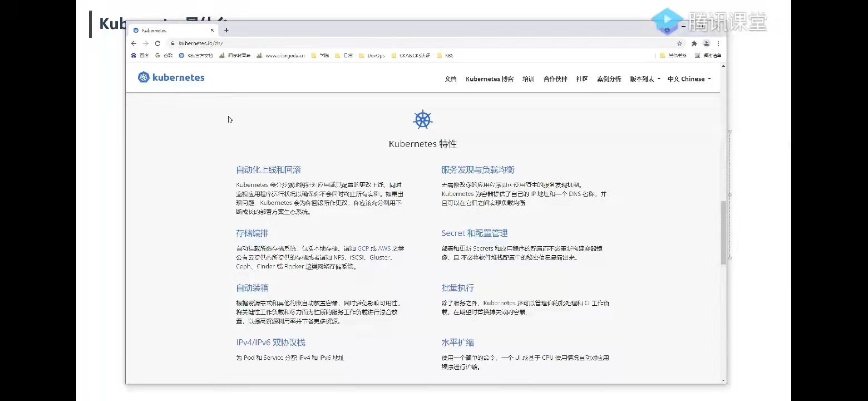This screenshot has height=401, width=868.
Task: Open the 阅读清单 reading list
Action: tap(708, 56)
